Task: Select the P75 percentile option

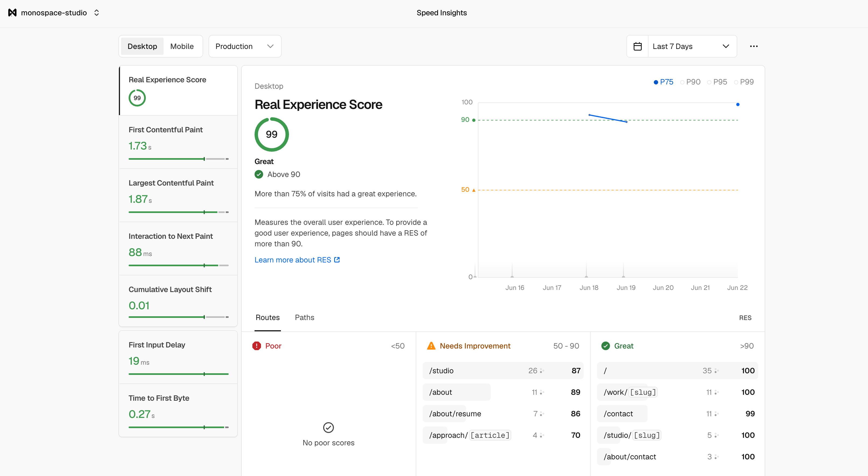Action: point(663,82)
